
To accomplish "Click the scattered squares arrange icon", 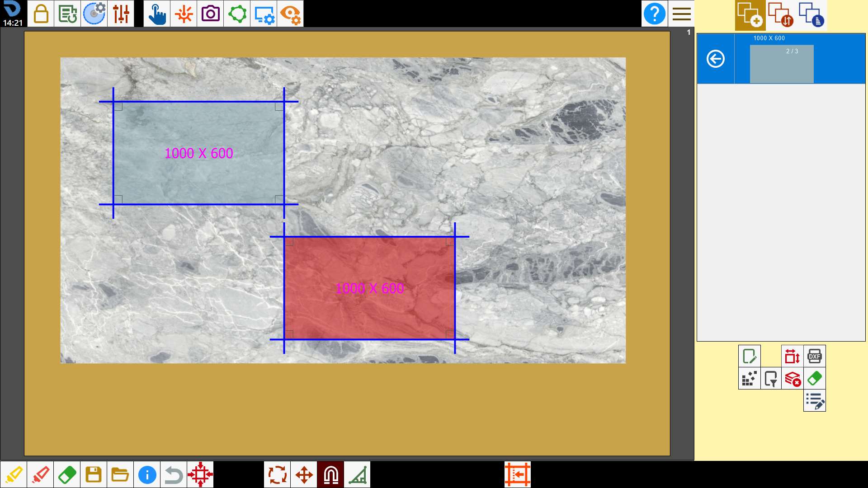I will pyautogui.click(x=749, y=378).
